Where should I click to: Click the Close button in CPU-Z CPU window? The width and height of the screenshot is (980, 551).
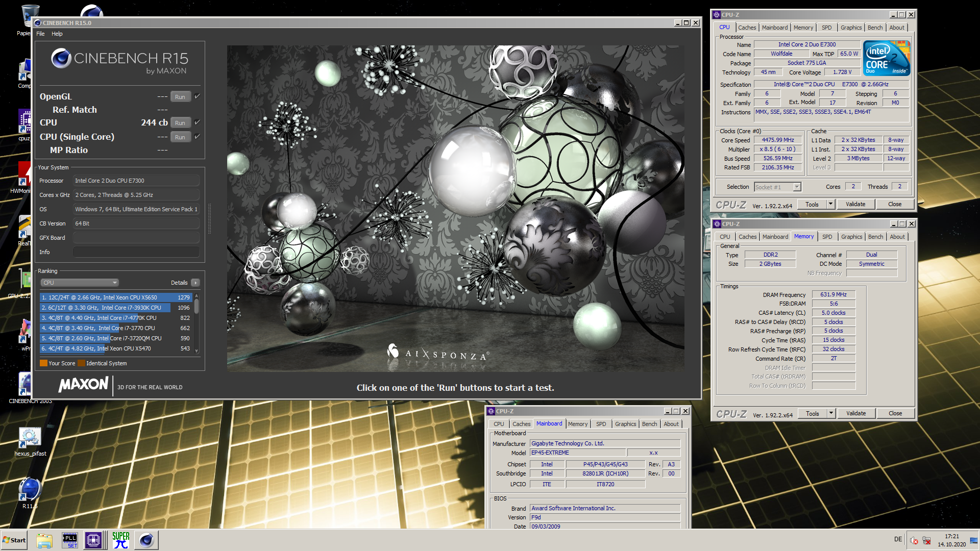[x=895, y=204]
